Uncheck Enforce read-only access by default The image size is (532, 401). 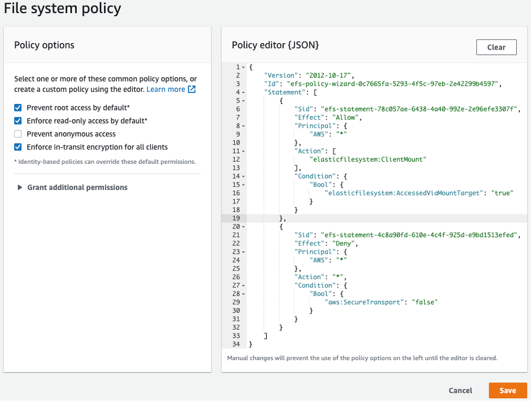18,121
